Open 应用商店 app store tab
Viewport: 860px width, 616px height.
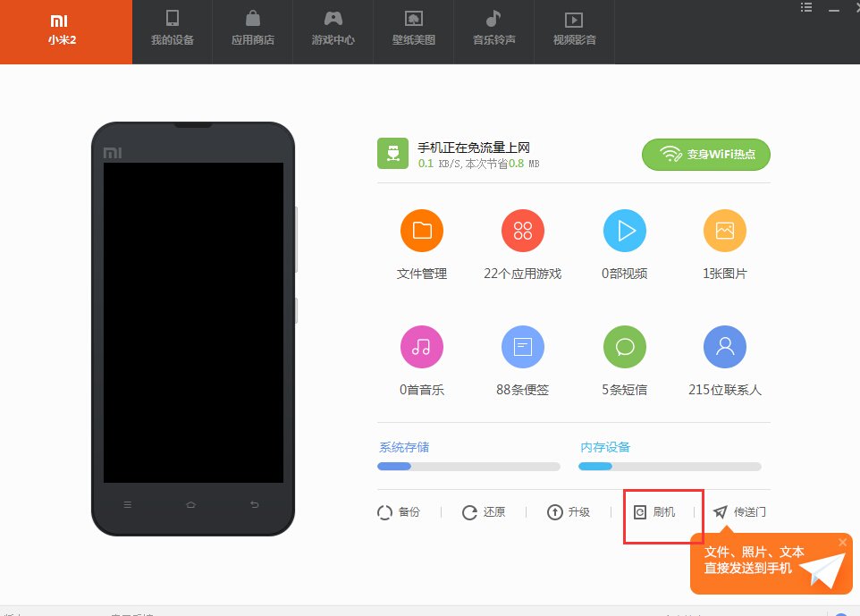pyautogui.click(x=253, y=32)
